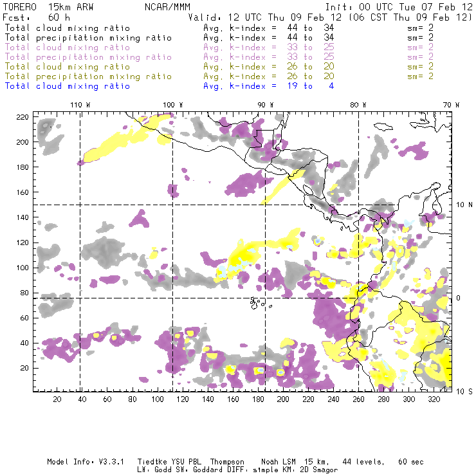The height and width of the screenshot is (476, 476).
Task: Click the "80 W" longitude label
Action: click(358, 105)
